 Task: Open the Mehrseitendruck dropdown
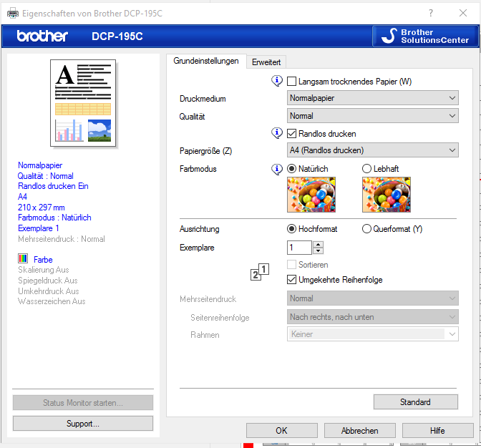(x=373, y=298)
